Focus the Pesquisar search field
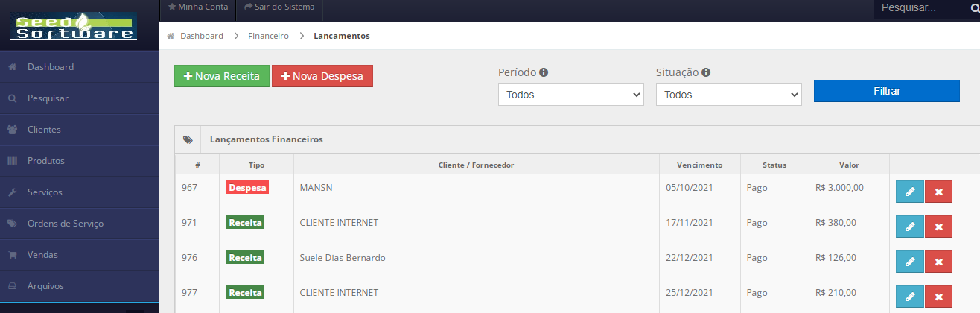Viewport: 980px width, 313px height. coord(920,8)
